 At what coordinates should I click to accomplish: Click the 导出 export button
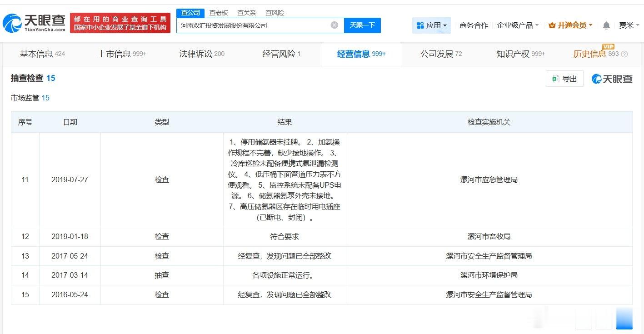click(x=564, y=79)
